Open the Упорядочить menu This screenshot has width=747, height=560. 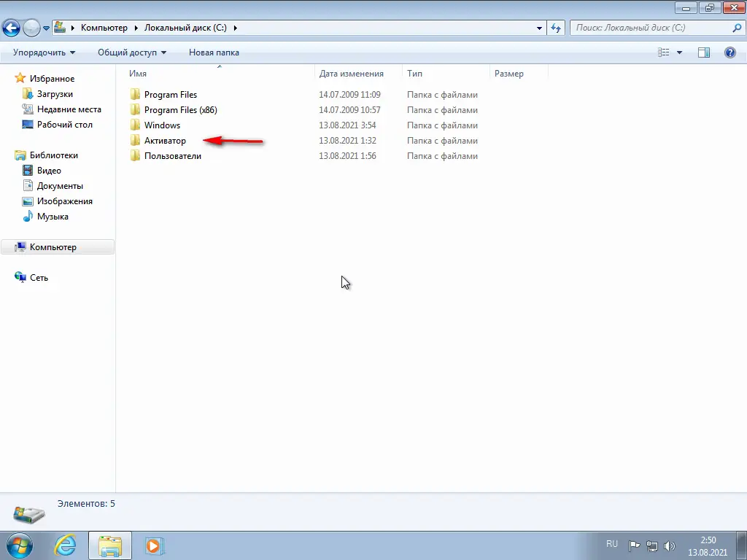[42, 52]
